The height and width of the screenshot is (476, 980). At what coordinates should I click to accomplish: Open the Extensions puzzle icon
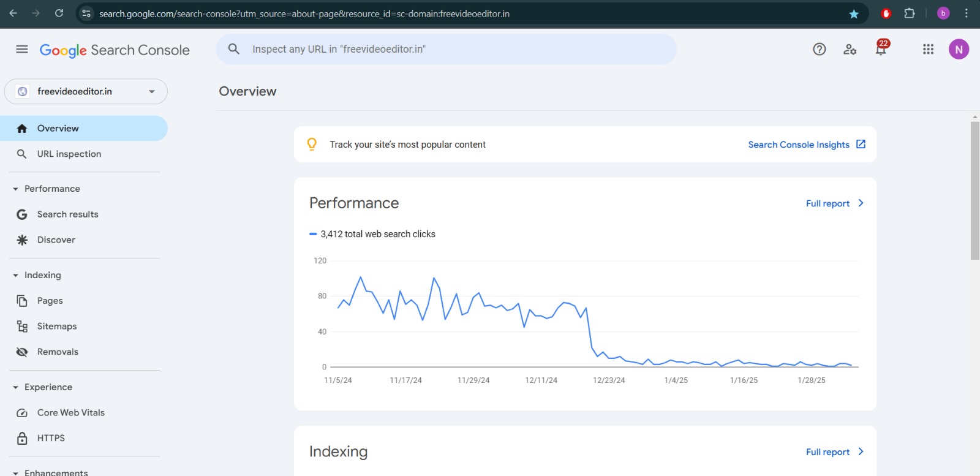point(910,13)
